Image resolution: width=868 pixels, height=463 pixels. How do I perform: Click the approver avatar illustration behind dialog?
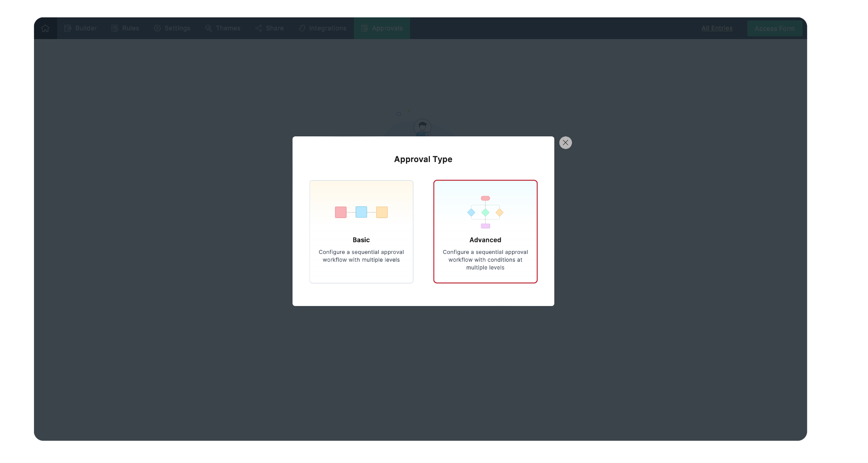coord(422,127)
